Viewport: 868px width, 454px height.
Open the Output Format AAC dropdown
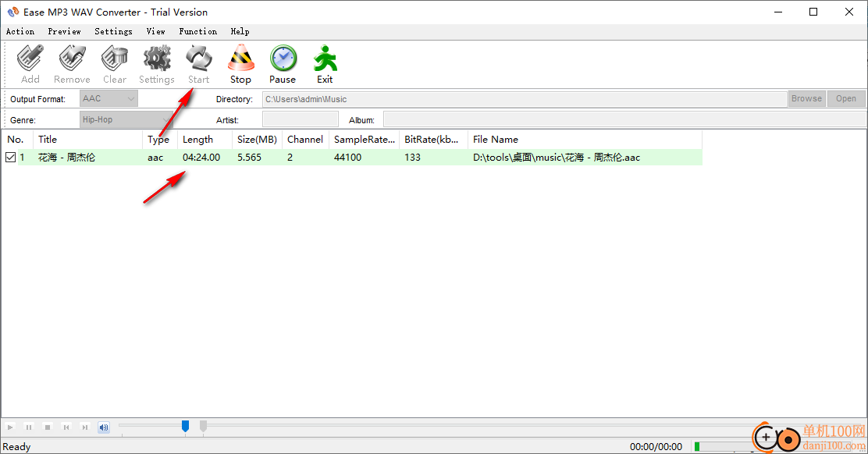click(x=108, y=99)
